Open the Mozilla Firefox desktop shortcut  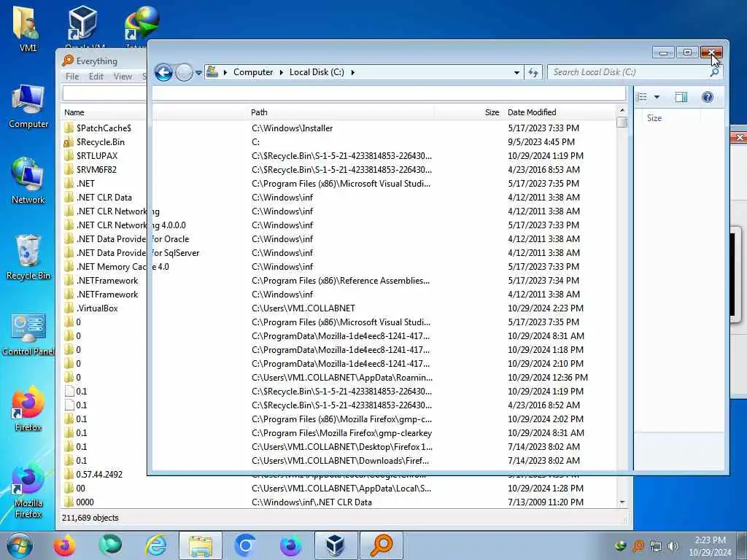[28, 491]
